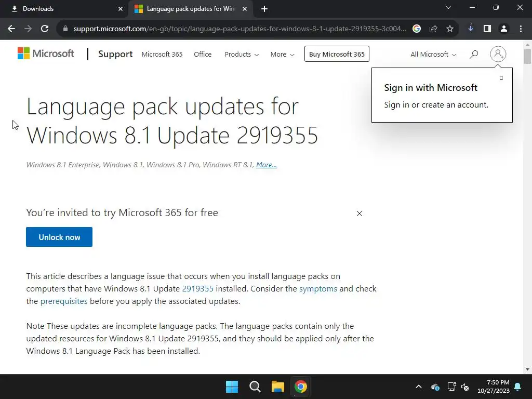
Task: Open a new browser tab
Action: click(264, 9)
